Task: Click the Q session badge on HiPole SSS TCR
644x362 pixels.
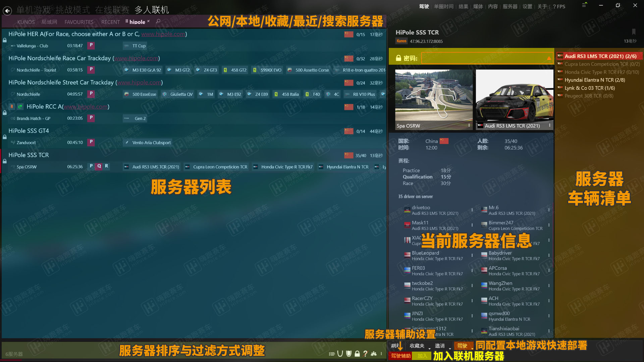Action: tap(99, 166)
